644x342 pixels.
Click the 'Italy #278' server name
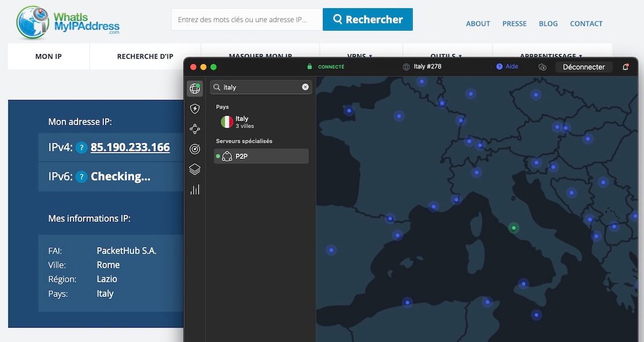[x=428, y=67]
